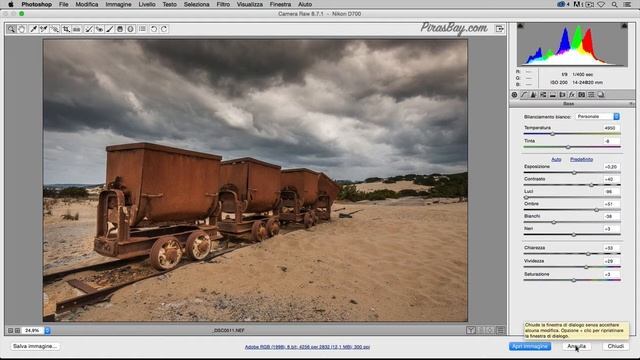Choose the Color Sampler tool
Viewport: 640px width, 360px height.
[x=44, y=29]
